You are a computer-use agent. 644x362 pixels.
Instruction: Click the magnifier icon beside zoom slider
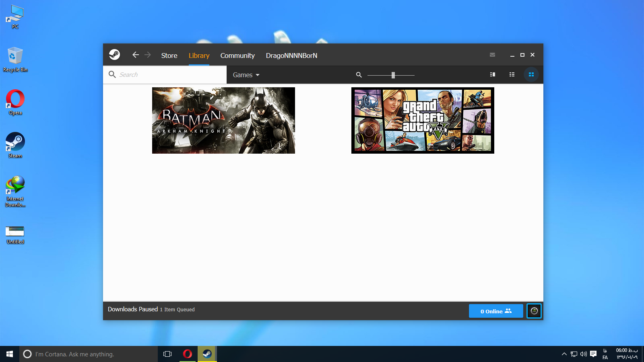tap(359, 75)
